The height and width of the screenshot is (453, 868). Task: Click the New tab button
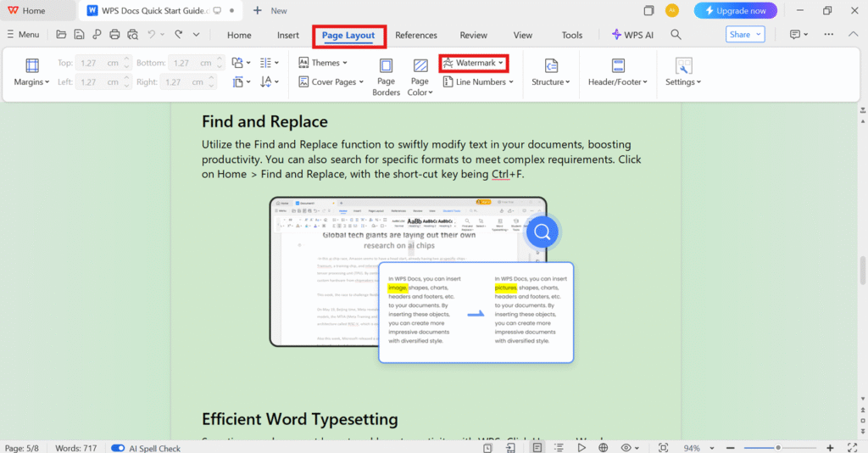point(270,10)
